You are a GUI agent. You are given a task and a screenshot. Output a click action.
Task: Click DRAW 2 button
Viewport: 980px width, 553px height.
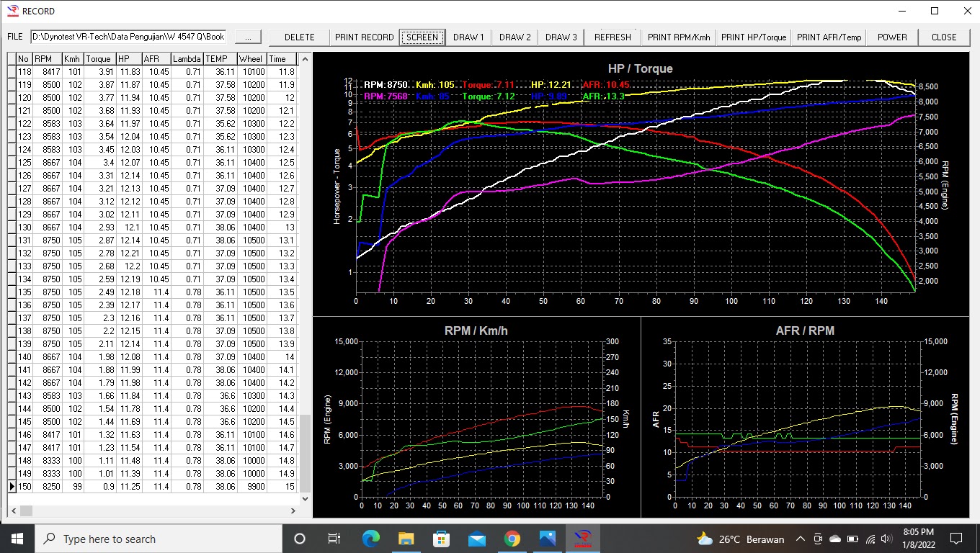[x=514, y=37]
